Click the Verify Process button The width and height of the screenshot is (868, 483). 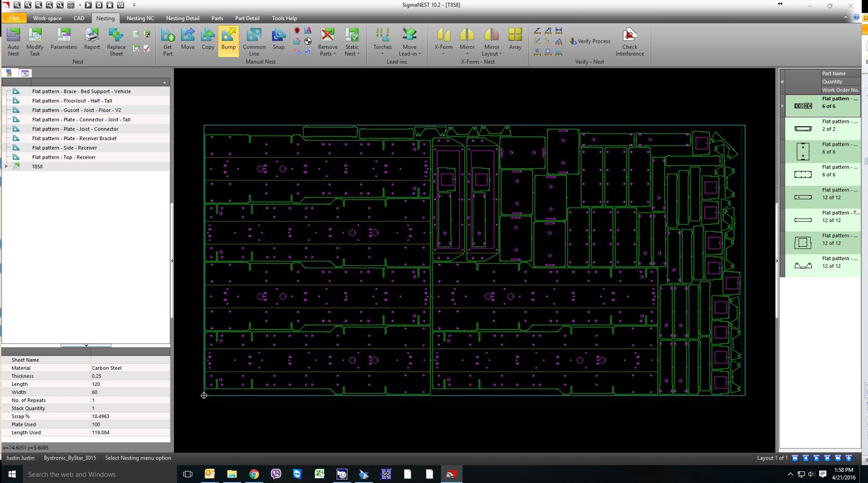(x=590, y=41)
